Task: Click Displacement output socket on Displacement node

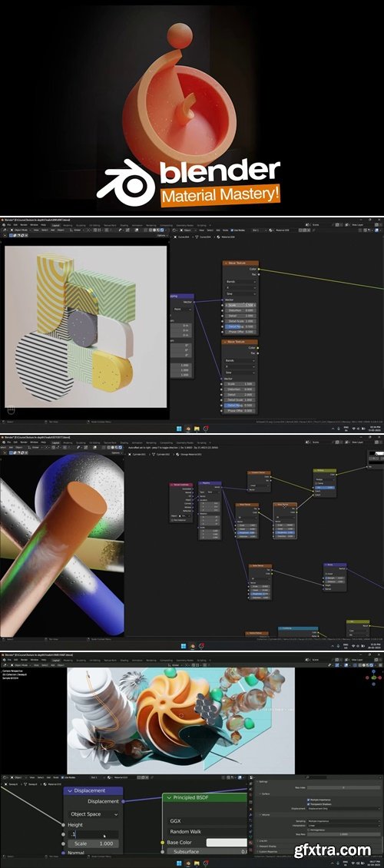Action: point(123,801)
